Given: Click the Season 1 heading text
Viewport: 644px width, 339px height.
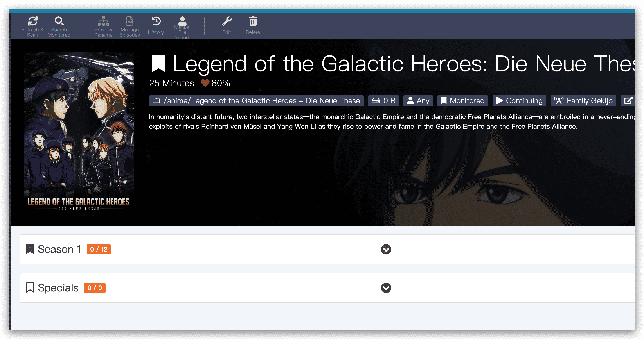Looking at the screenshot, I should [59, 249].
